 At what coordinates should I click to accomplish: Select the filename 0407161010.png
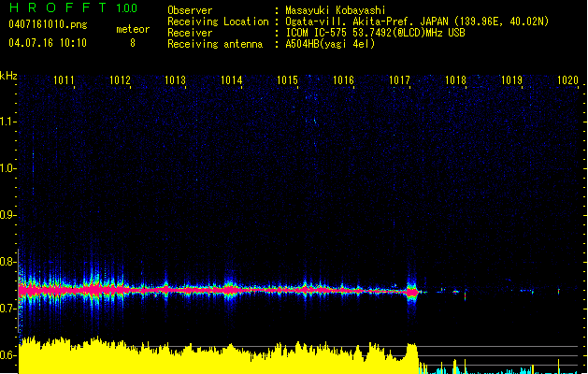click(x=48, y=24)
